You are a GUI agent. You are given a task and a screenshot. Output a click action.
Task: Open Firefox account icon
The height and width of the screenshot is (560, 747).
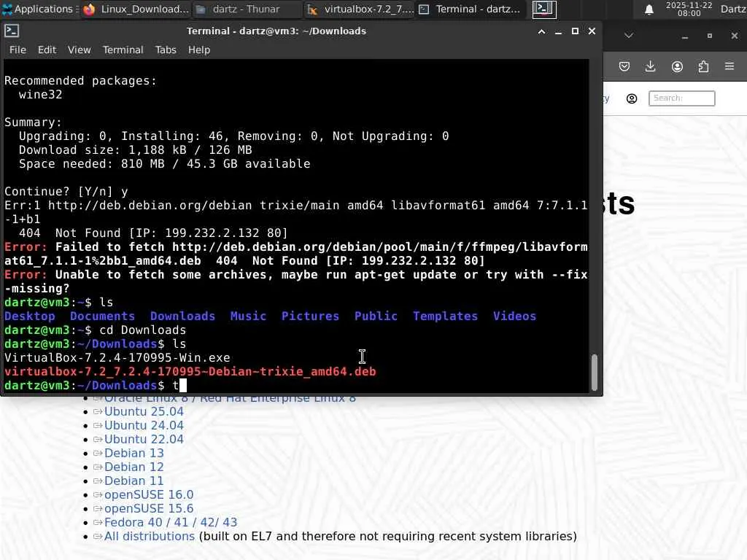(x=677, y=66)
